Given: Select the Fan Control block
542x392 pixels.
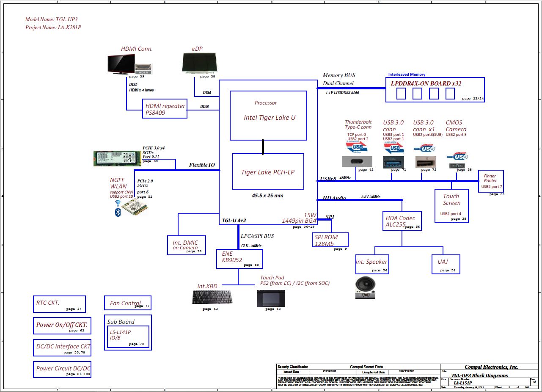Looking at the screenshot, I should 127,303.
